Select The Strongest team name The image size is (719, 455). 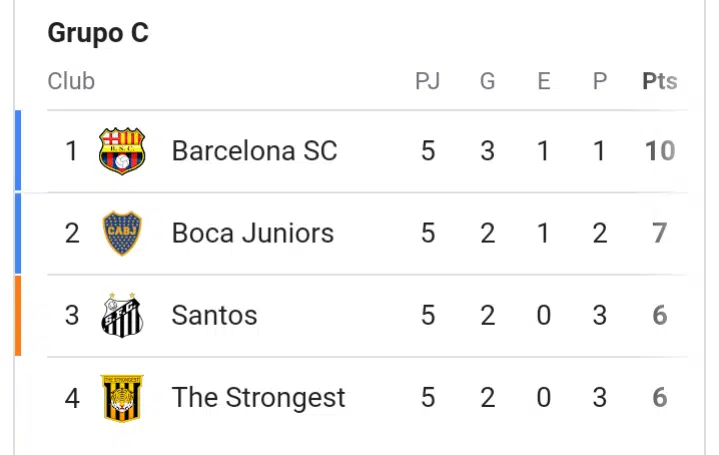coord(258,397)
